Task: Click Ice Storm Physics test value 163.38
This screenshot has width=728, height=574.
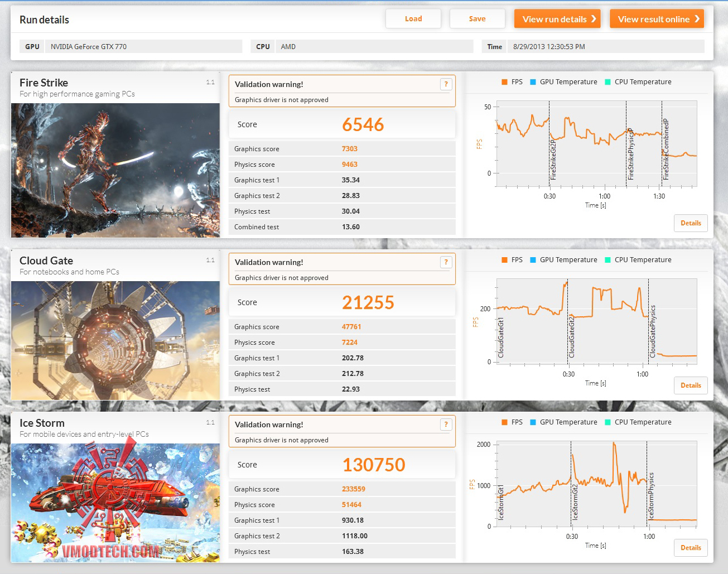Action: pyautogui.click(x=353, y=552)
